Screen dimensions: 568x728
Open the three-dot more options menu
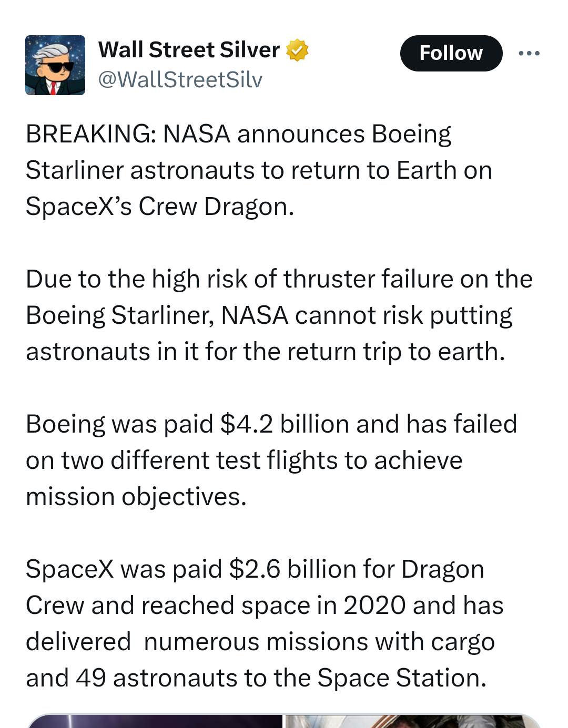(x=529, y=53)
